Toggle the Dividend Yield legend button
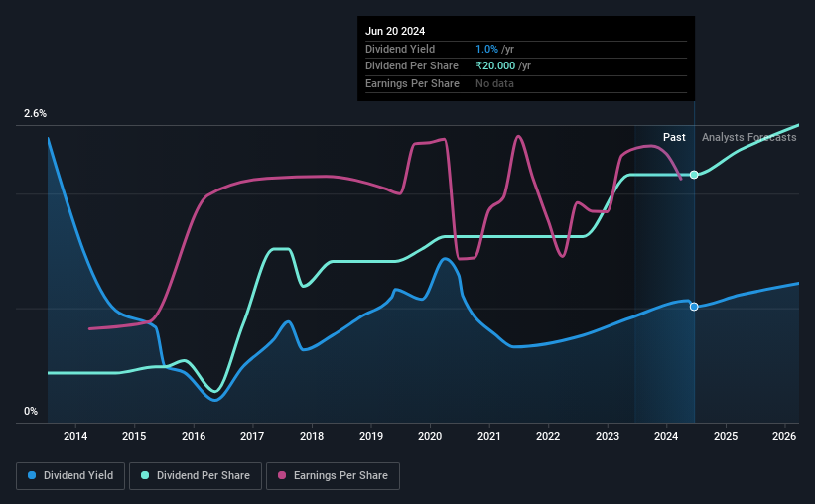Viewport: 815px width, 504px height. [x=70, y=476]
